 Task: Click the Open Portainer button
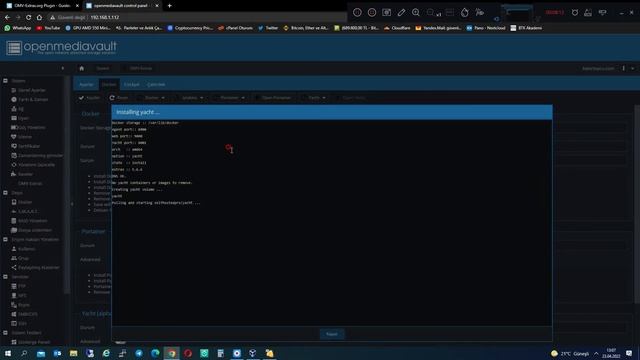pos(273,98)
